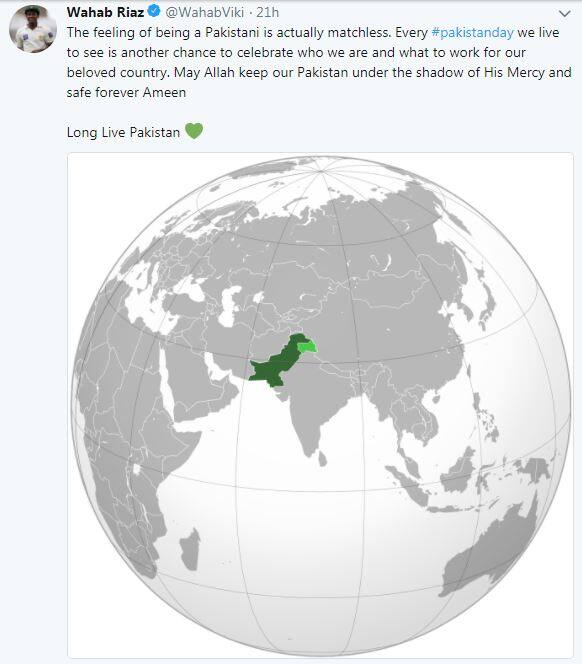Click the Black Sea on the map
Screen dimensions: 582x664
click(x=191, y=287)
